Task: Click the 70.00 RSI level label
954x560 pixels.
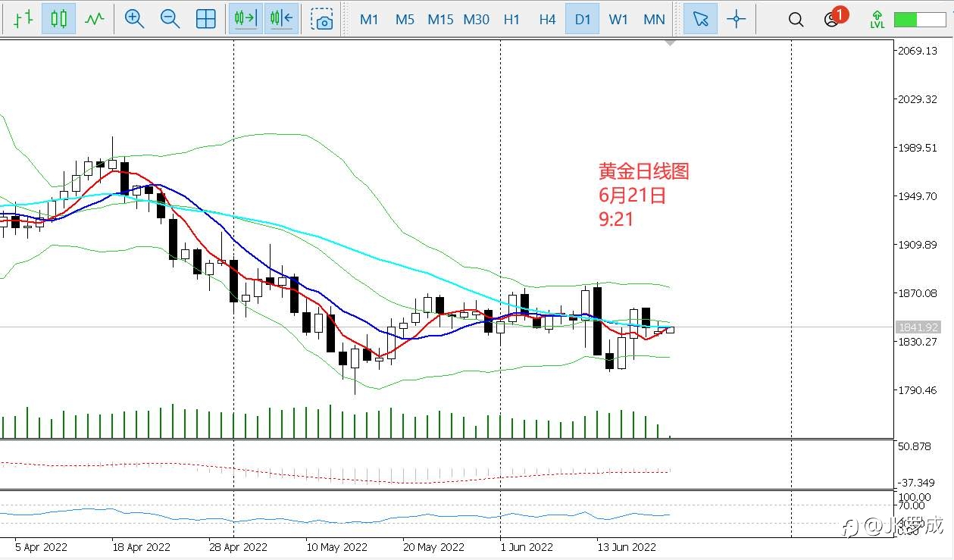Action: click(912, 505)
